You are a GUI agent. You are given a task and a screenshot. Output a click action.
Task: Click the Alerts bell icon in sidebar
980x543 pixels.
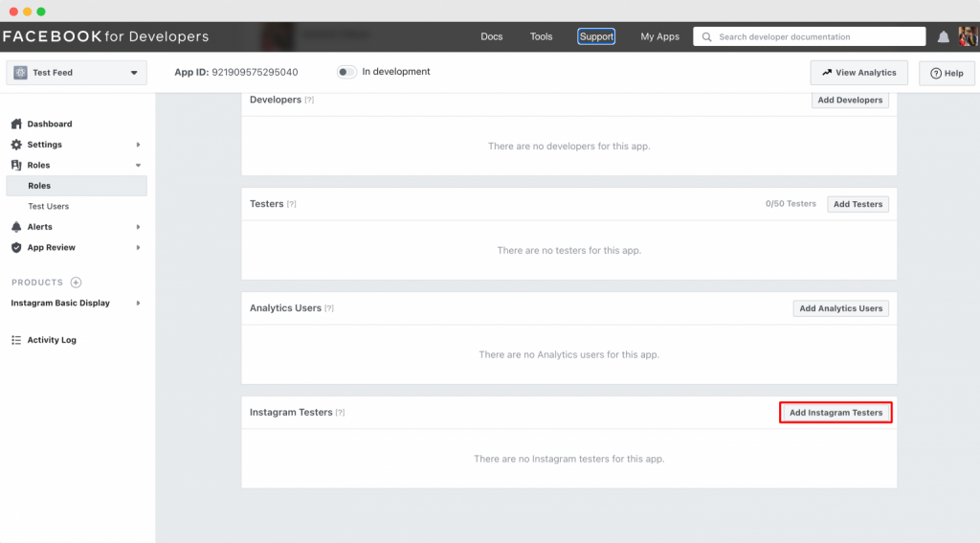(x=16, y=226)
